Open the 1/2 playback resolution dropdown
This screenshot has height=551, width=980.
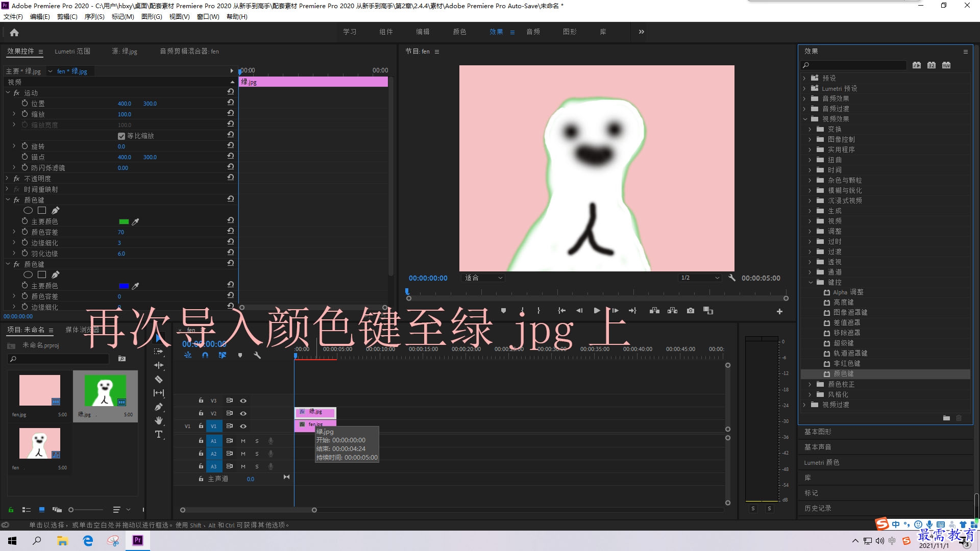pyautogui.click(x=700, y=278)
